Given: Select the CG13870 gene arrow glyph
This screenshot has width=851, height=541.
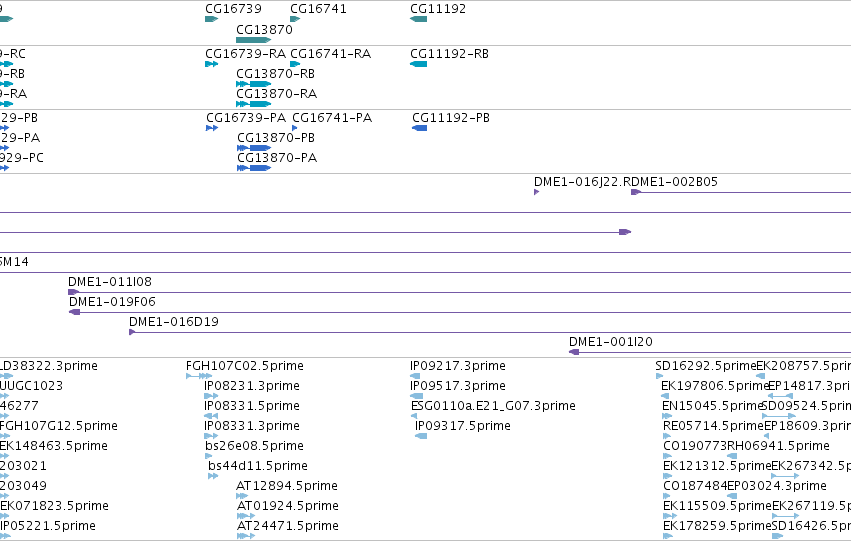Looking at the screenshot, I should (x=253, y=40).
